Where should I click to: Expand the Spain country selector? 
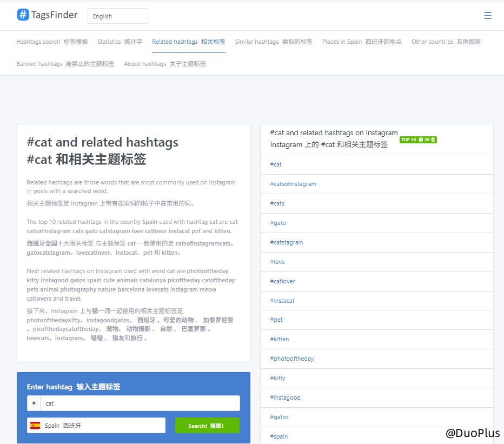point(96,426)
